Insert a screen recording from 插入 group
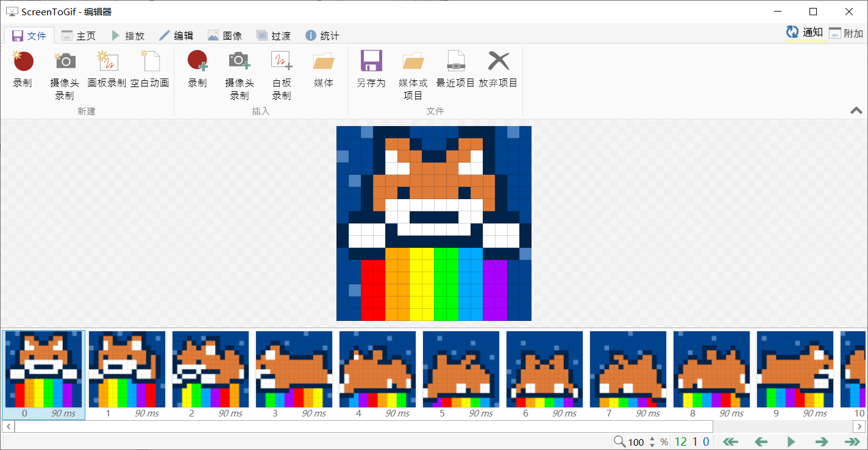This screenshot has width=868, height=450. click(197, 70)
